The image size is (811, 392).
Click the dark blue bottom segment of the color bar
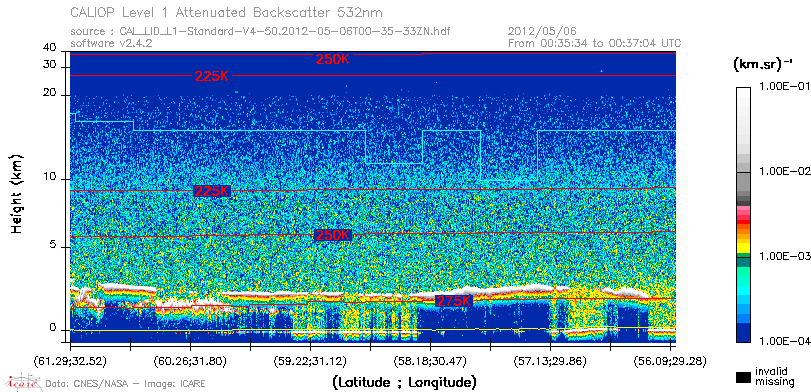click(744, 333)
